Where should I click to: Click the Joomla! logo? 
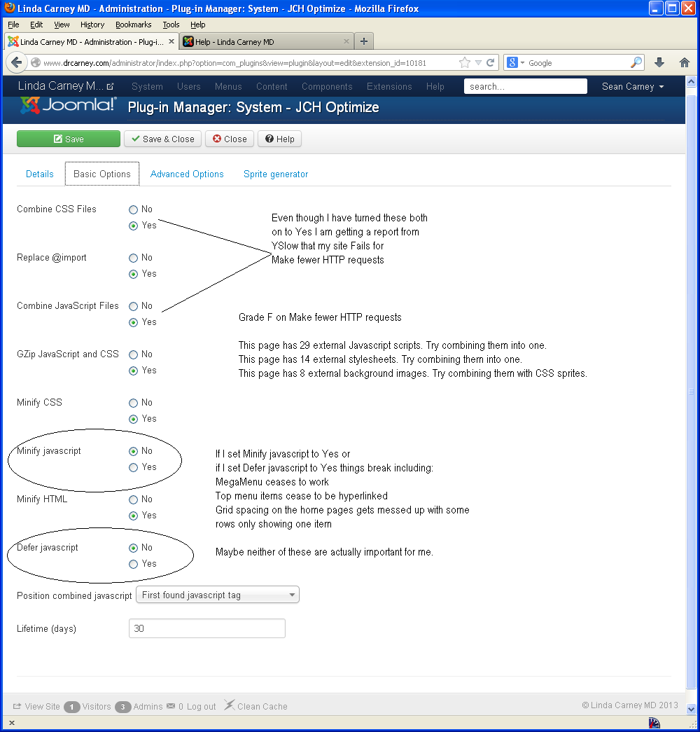68,105
